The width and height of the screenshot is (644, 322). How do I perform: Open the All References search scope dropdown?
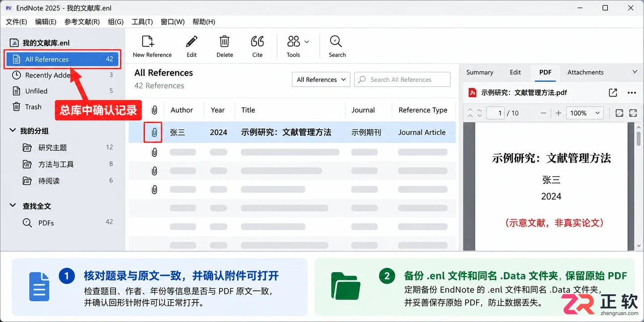321,80
